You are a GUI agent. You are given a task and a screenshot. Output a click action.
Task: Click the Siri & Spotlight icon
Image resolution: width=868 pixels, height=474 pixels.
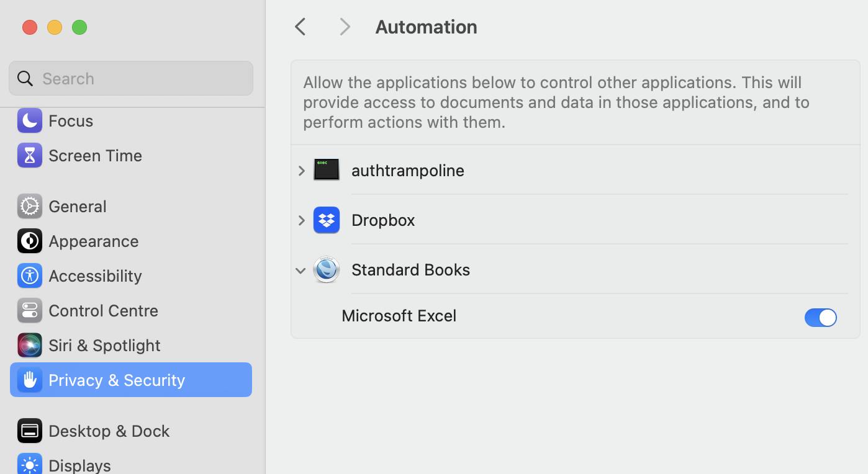click(29, 345)
